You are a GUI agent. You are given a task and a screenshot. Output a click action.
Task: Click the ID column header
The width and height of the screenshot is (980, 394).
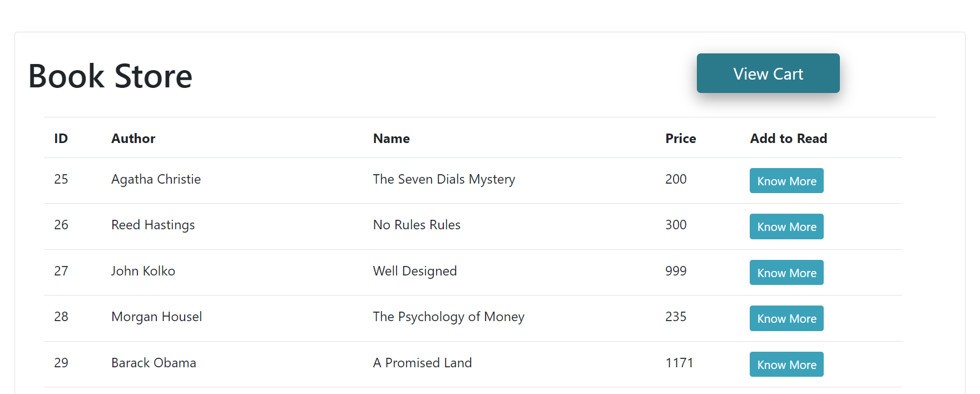point(61,139)
